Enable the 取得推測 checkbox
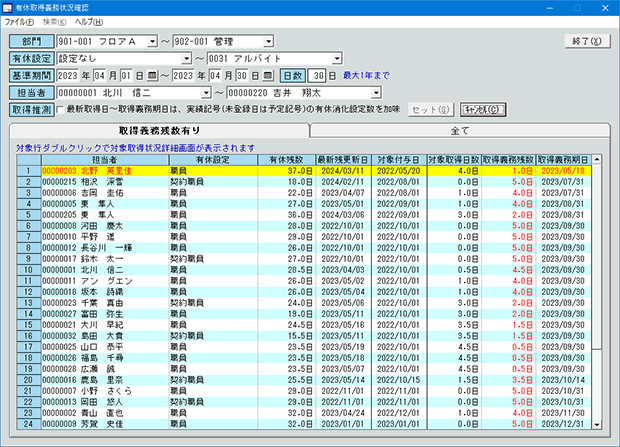620x447 pixels. (60, 110)
